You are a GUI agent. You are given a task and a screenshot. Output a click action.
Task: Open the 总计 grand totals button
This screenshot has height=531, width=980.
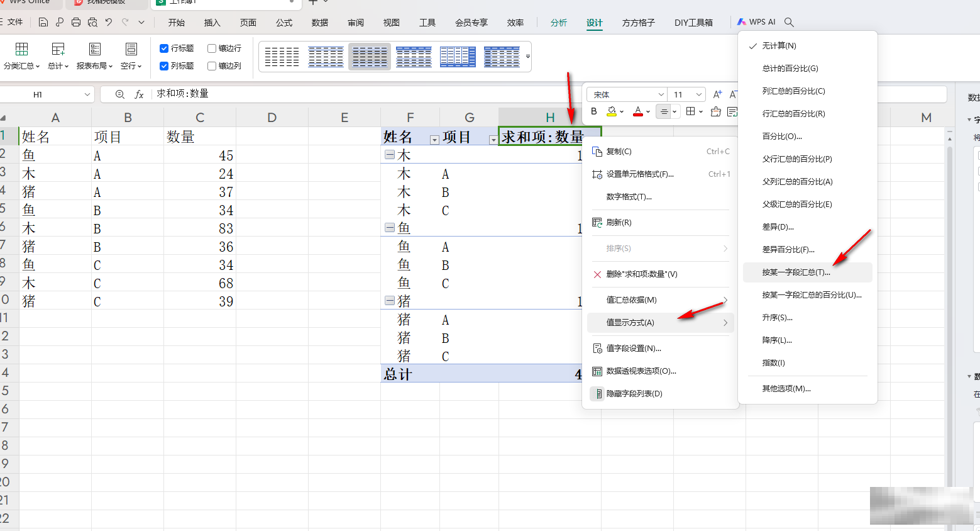[x=58, y=56]
